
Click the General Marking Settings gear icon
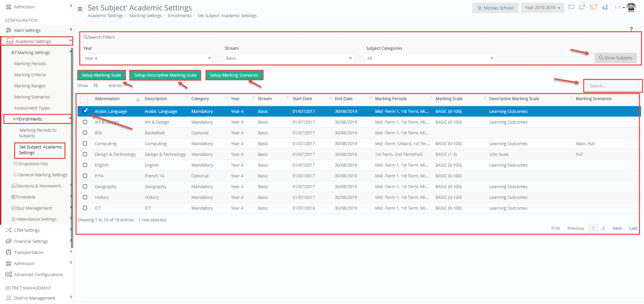tap(15, 175)
